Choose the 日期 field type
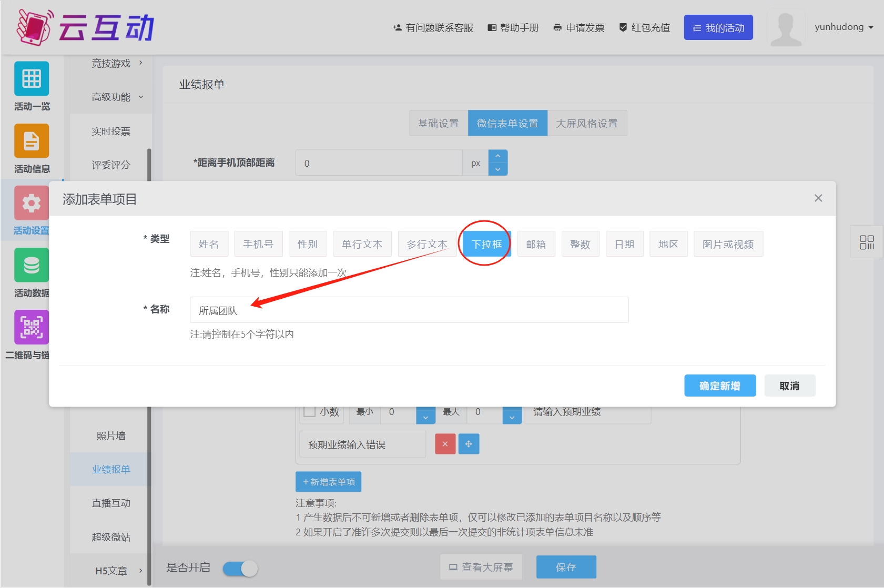This screenshot has width=884, height=588. coord(625,244)
